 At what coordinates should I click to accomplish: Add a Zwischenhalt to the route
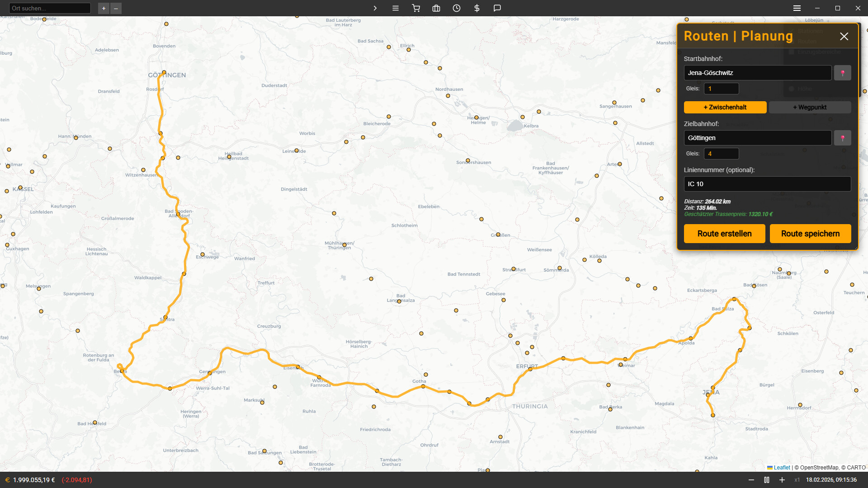[725, 107]
